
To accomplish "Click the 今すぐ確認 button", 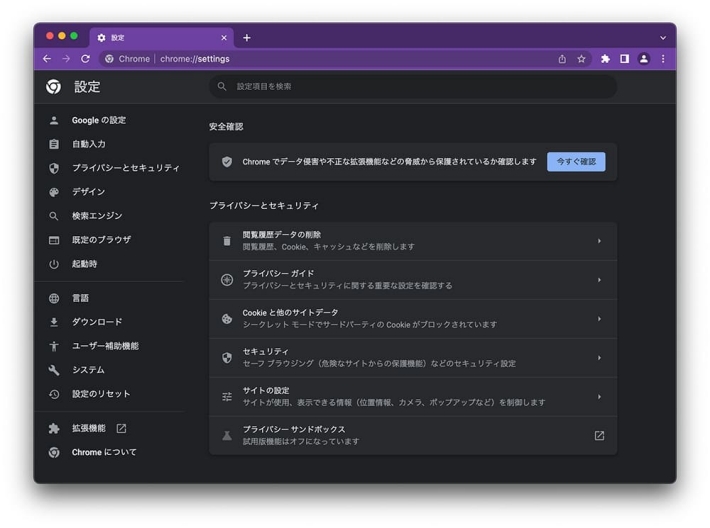I will point(576,162).
